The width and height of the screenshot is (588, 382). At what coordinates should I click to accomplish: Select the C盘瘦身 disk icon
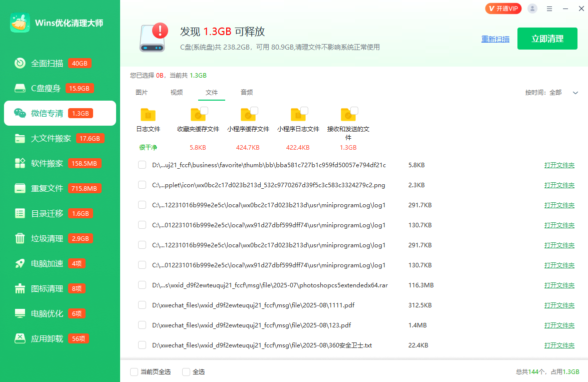(20, 88)
